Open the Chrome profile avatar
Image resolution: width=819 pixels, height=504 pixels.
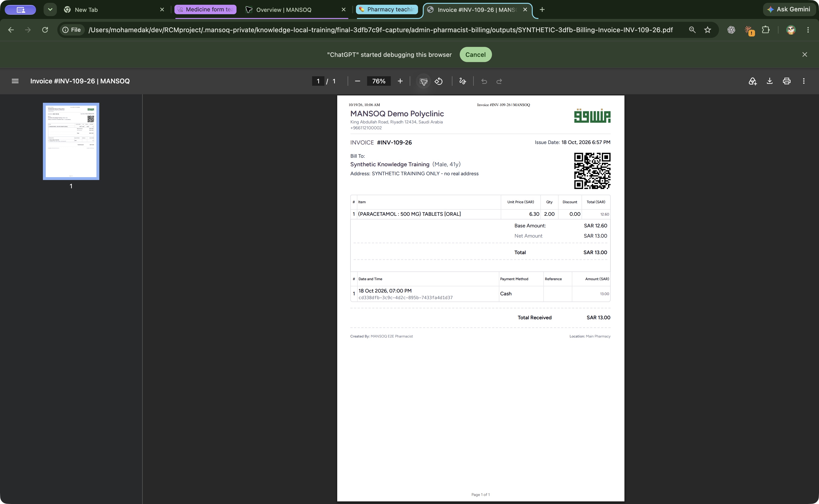(791, 30)
